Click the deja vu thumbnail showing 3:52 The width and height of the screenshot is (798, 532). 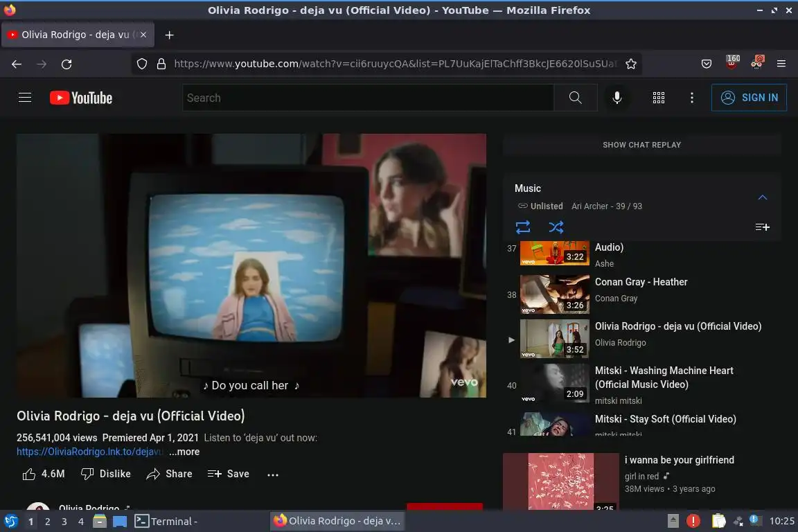point(555,339)
